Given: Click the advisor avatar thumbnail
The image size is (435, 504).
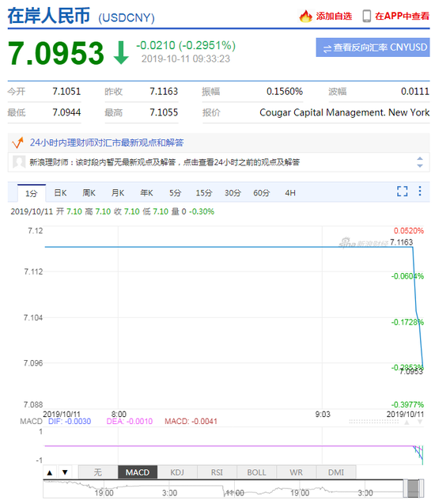Looking at the screenshot, I should click(19, 161).
